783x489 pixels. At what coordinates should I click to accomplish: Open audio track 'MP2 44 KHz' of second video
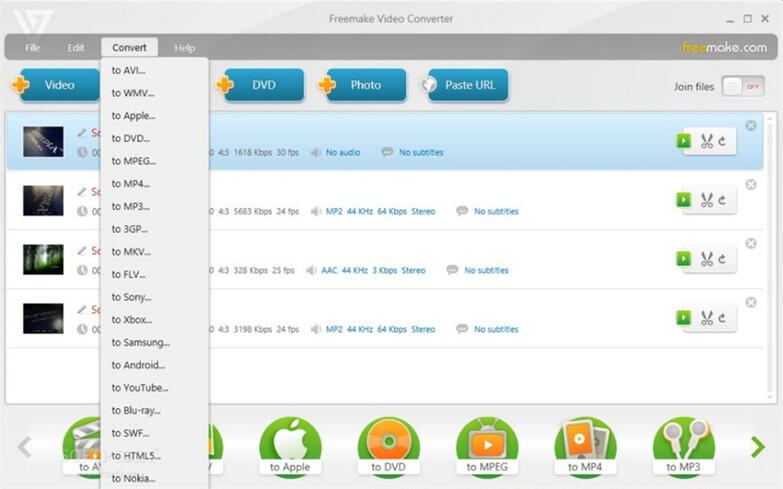point(381,211)
